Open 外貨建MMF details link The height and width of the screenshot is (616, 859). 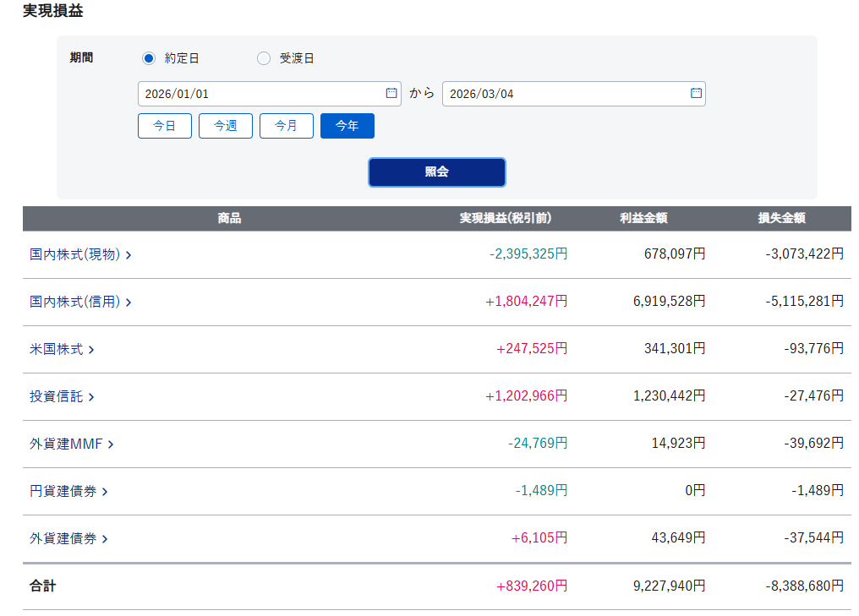(x=66, y=444)
